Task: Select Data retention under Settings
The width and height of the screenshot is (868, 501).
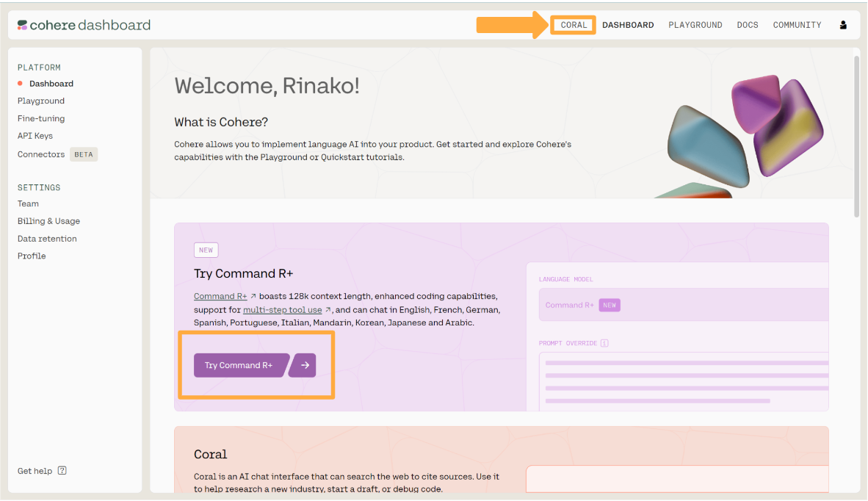Action: 47,238
